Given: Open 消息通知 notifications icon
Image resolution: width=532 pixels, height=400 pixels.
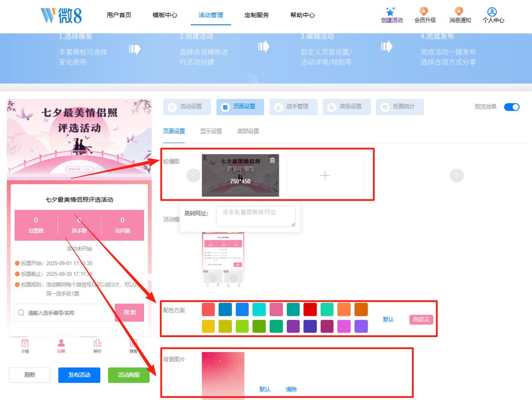Looking at the screenshot, I should 459,12.
